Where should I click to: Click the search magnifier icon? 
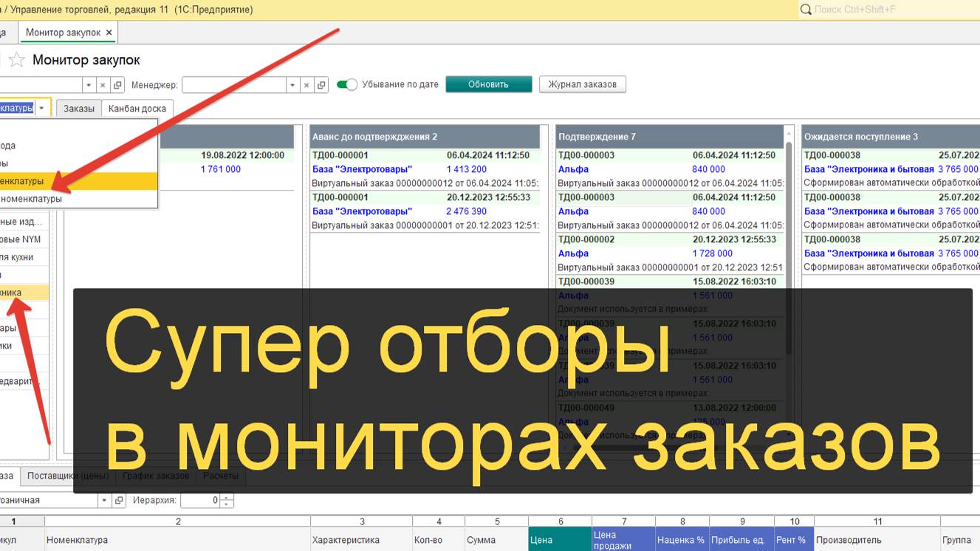click(x=806, y=10)
